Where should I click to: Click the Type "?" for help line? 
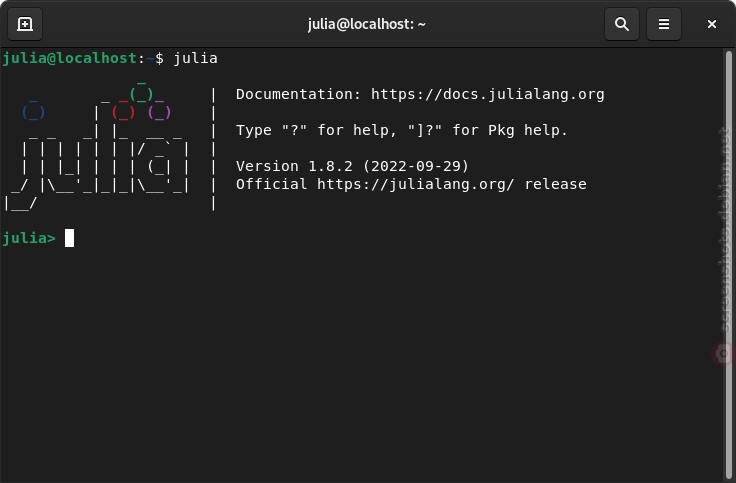pyautogui.click(x=402, y=130)
